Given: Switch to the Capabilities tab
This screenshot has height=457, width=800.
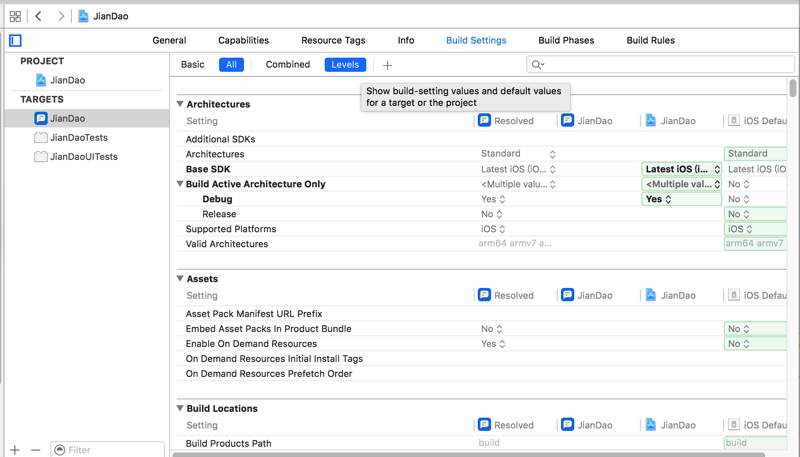Looking at the screenshot, I should (244, 41).
